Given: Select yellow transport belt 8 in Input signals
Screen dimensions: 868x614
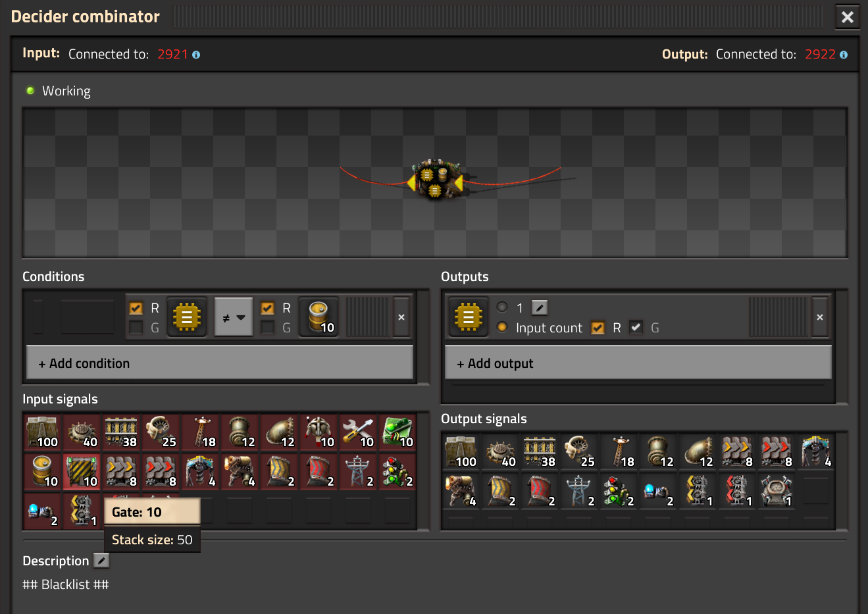Looking at the screenshot, I should [x=121, y=472].
